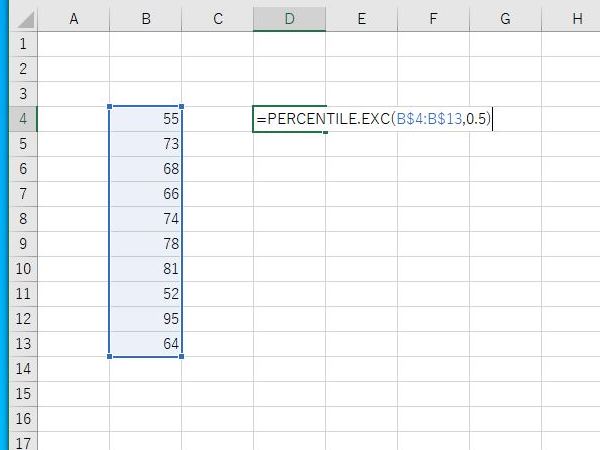Screen dimensions: 600x450
Task: Select row 12 header
Action: [x=23, y=319]
